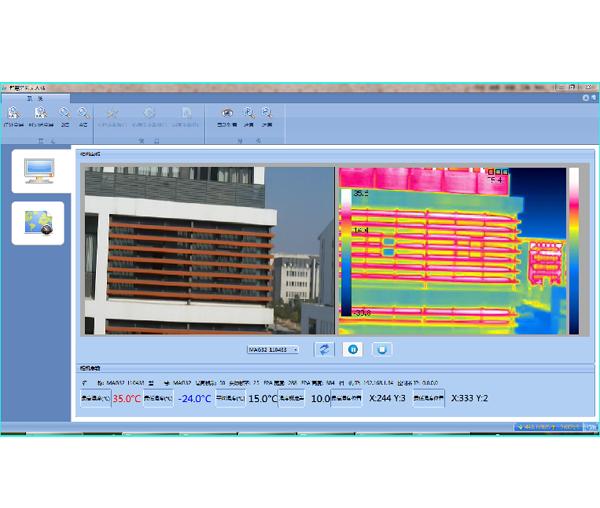Open the MAG32 110488 camera dropdown

coord(273,350)
